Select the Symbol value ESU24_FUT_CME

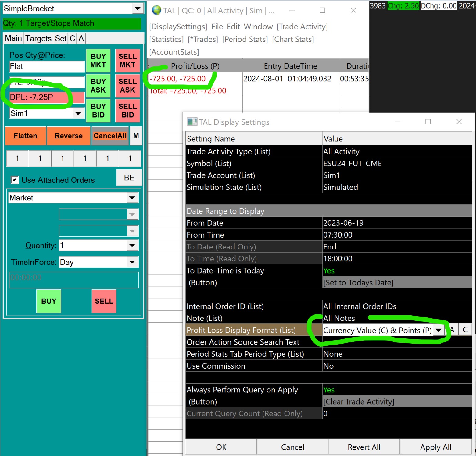(x=397, y=164)
